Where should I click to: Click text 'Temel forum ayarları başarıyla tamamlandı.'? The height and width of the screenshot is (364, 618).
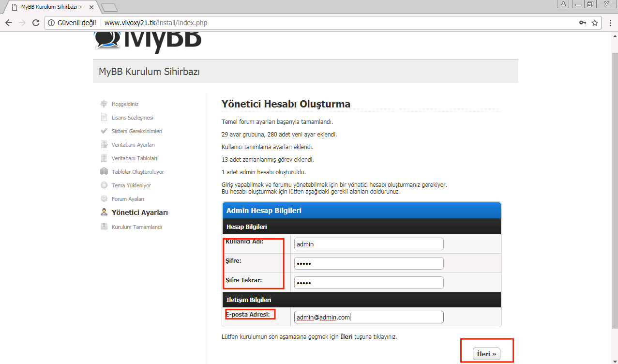click(x=277, y=122)
